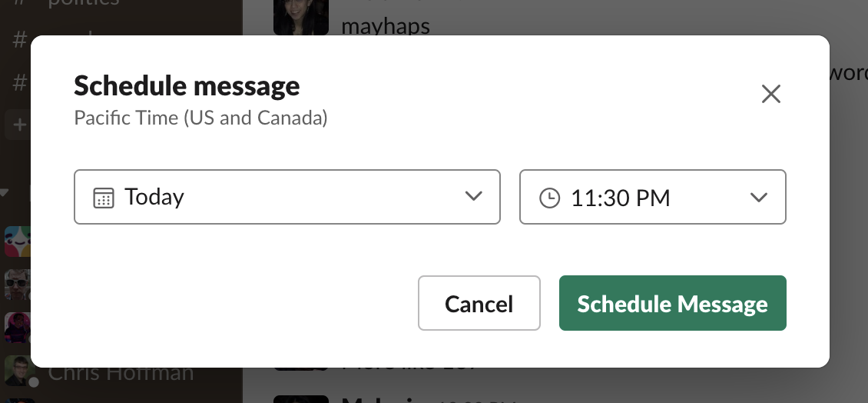This screenshot has width=868, height=403.
Task: Close the Schedule message dialog with X
Action: click(x=770, y=95)
